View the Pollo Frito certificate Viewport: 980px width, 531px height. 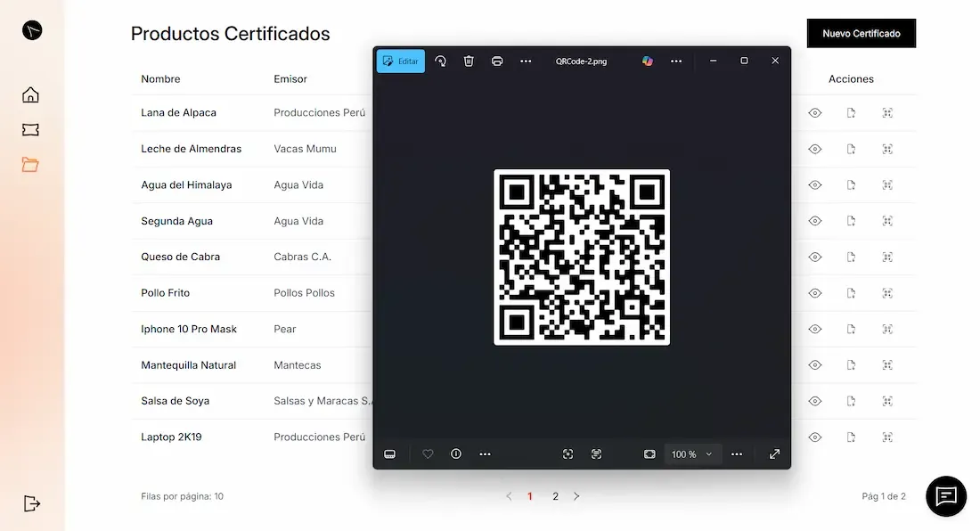pyautogui.click(x=815, y=293)
